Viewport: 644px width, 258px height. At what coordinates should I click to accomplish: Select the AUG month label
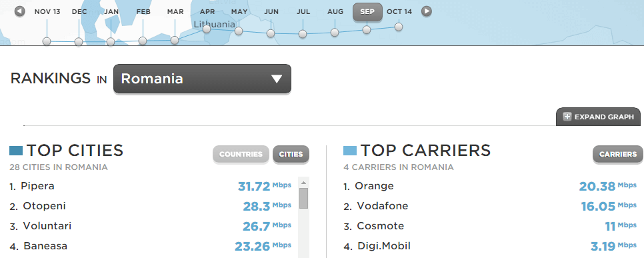click(x=335, y=11)
